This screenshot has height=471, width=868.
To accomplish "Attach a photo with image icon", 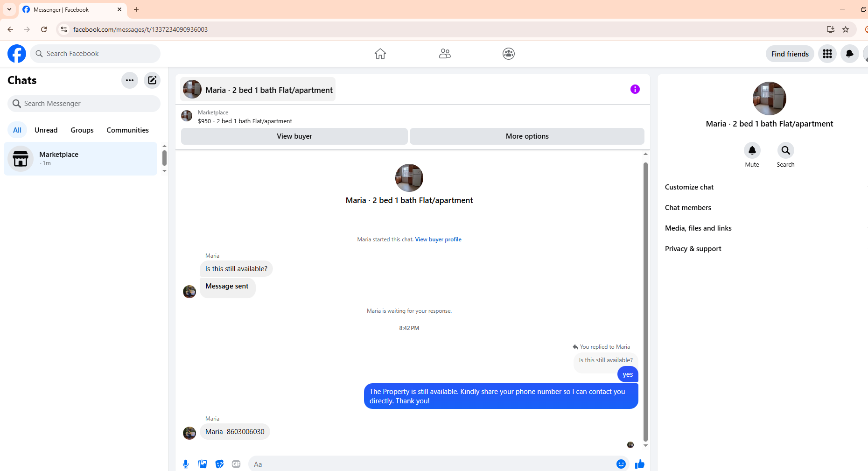I will pos(203,464).
